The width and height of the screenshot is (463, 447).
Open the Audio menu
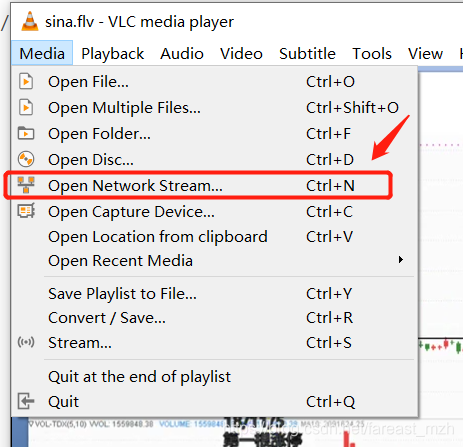pyautogui.click(x=182, y=53)
